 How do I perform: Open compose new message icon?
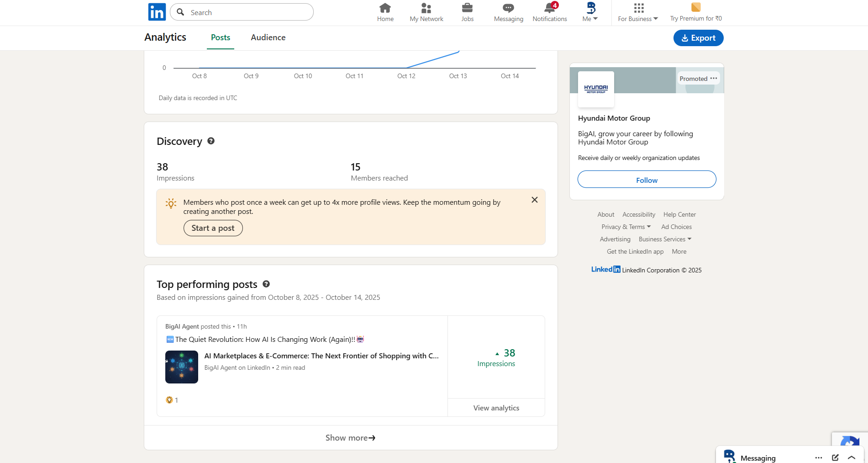click(835, 458)
